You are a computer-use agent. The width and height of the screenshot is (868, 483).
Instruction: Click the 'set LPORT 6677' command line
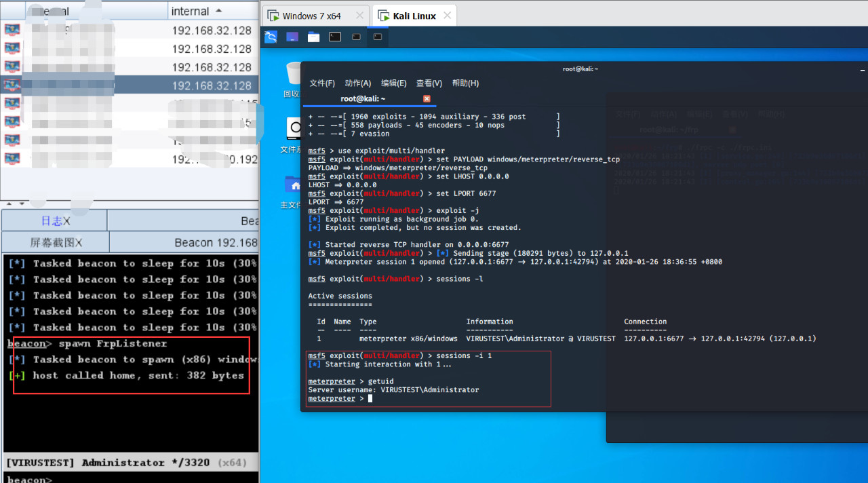(x=402, y=193)
